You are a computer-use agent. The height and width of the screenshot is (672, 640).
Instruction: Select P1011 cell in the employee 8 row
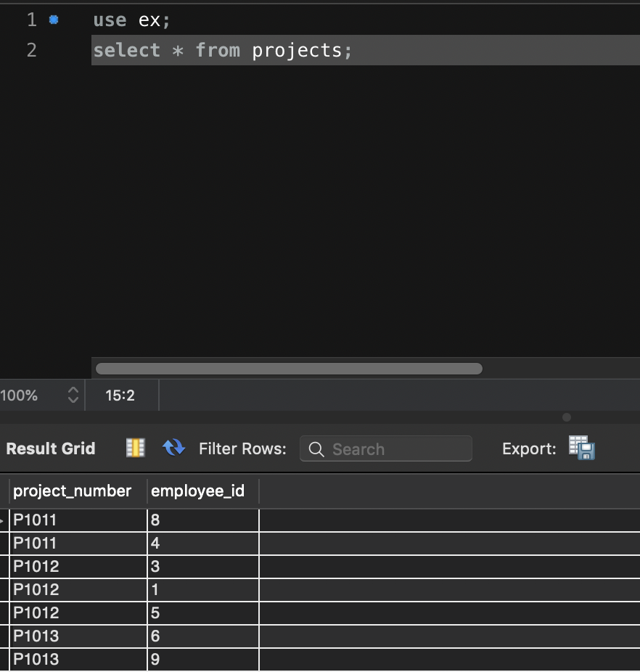pos(78,520)
